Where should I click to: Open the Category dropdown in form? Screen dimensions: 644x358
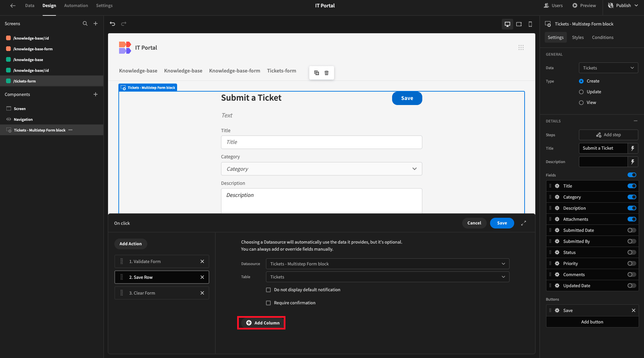tap(321, 169)
